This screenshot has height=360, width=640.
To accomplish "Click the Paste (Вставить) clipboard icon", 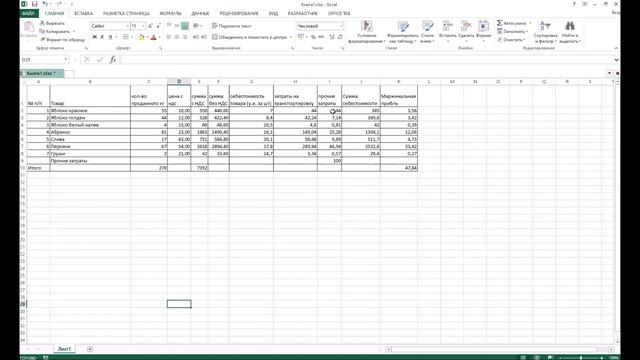I will pos(29,28).
